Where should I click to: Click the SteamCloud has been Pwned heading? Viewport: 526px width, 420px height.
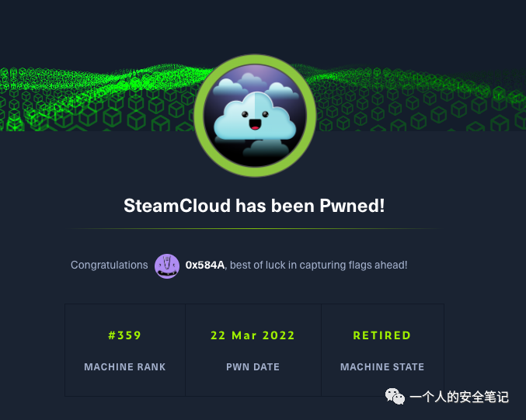254,206
